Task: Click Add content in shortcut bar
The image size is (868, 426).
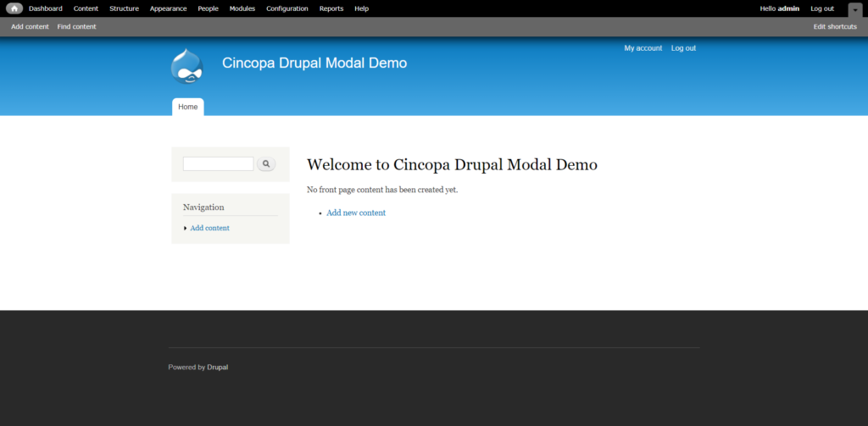Action: (x=30, y=26)
